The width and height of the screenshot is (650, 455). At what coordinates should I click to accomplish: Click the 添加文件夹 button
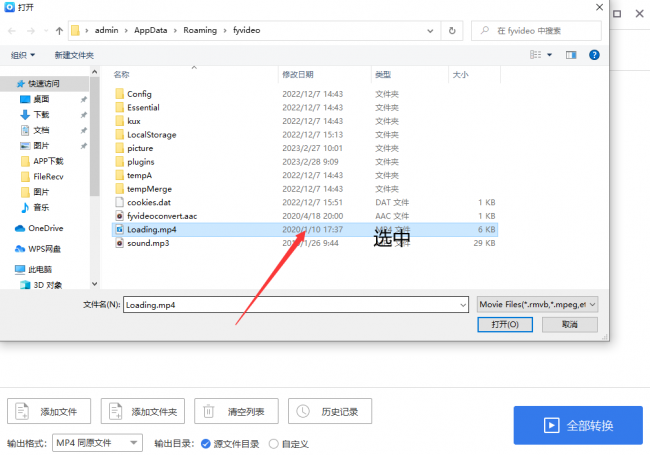pyautogui.click(x=143, y=411)
